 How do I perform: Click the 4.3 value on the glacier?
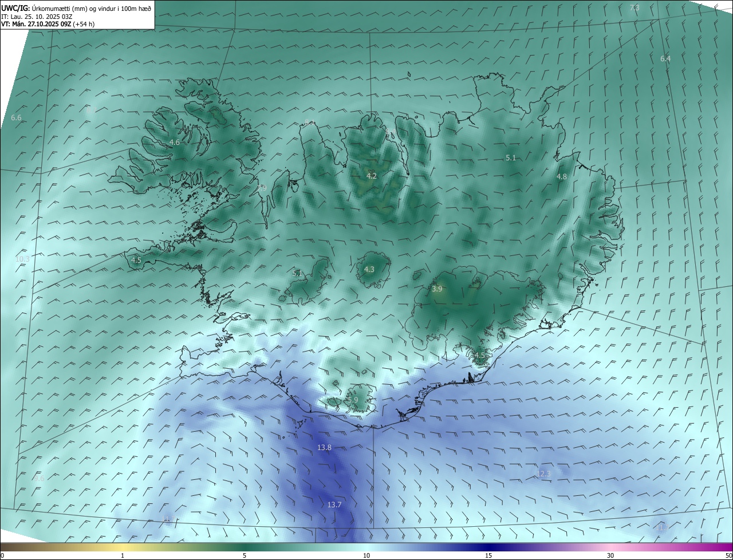(369, 269)
